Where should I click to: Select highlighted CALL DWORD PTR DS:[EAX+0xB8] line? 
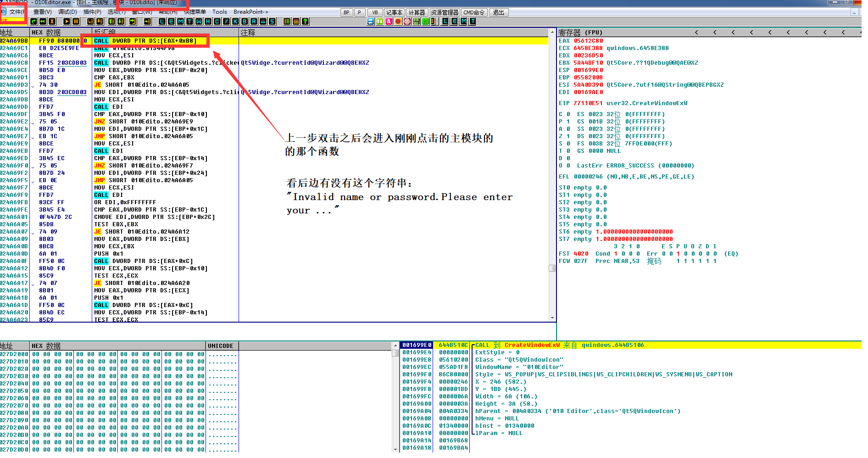(145, 41)
